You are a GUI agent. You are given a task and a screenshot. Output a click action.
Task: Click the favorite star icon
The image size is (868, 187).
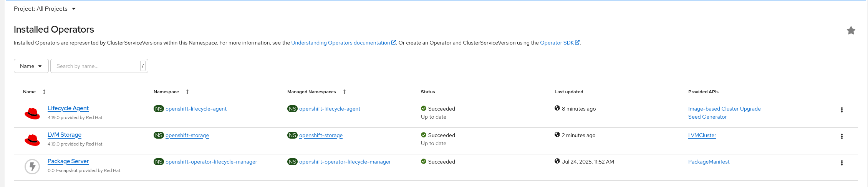[x=851, y=30]
